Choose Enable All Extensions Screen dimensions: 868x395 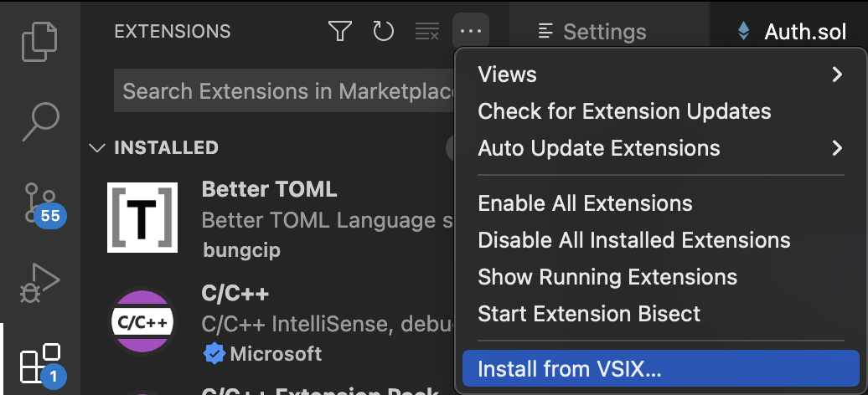click(661, 203)
